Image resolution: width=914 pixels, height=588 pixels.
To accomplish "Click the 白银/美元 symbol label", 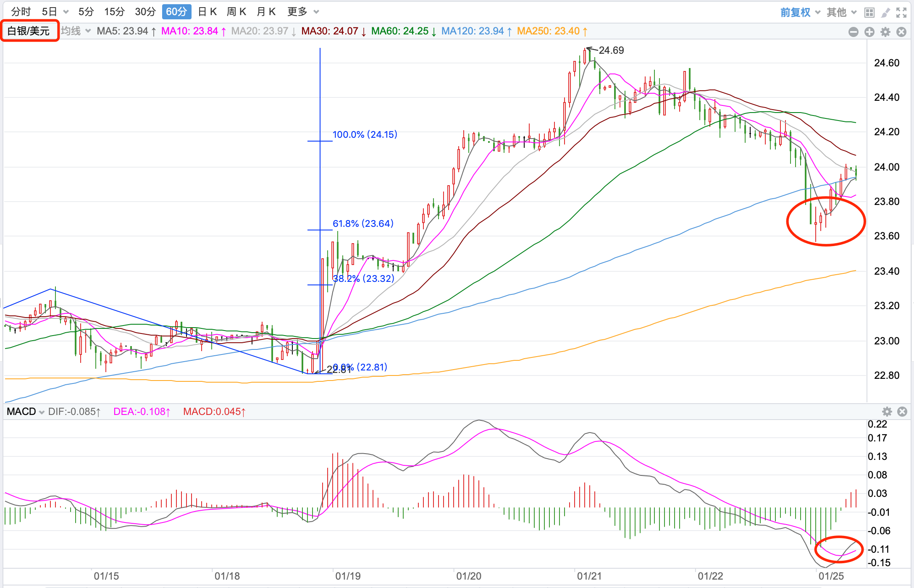I will click(29, 31).
